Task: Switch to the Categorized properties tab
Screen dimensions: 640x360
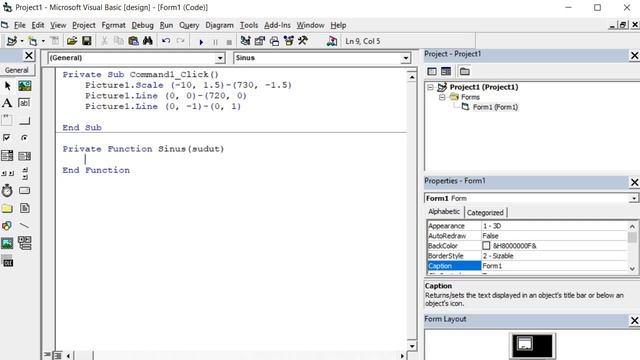Action: (x=485, y=213)
